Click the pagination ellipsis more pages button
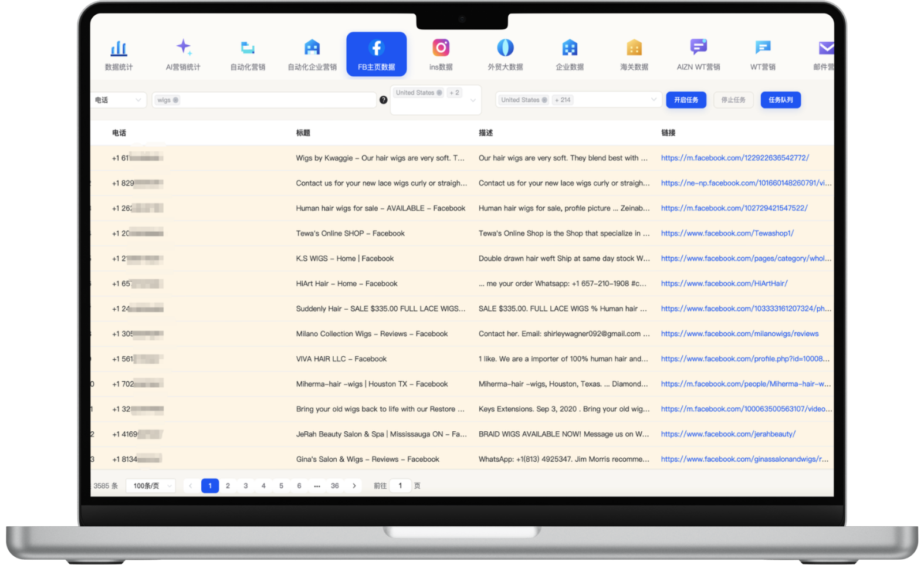The width and height of the screenshot is (924, 565). click(317, 486)
